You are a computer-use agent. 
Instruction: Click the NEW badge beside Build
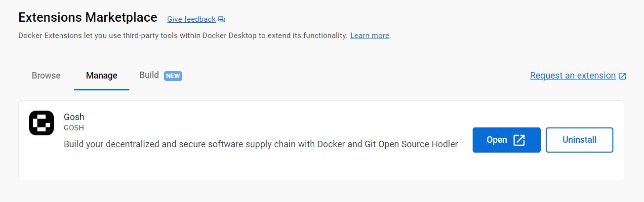click(x=173, y=76)
